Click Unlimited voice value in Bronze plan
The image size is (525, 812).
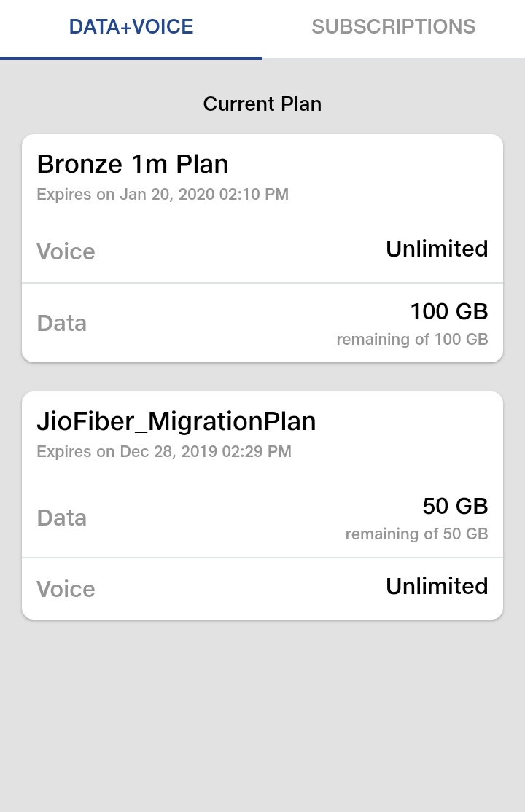[x=437, y=249]
